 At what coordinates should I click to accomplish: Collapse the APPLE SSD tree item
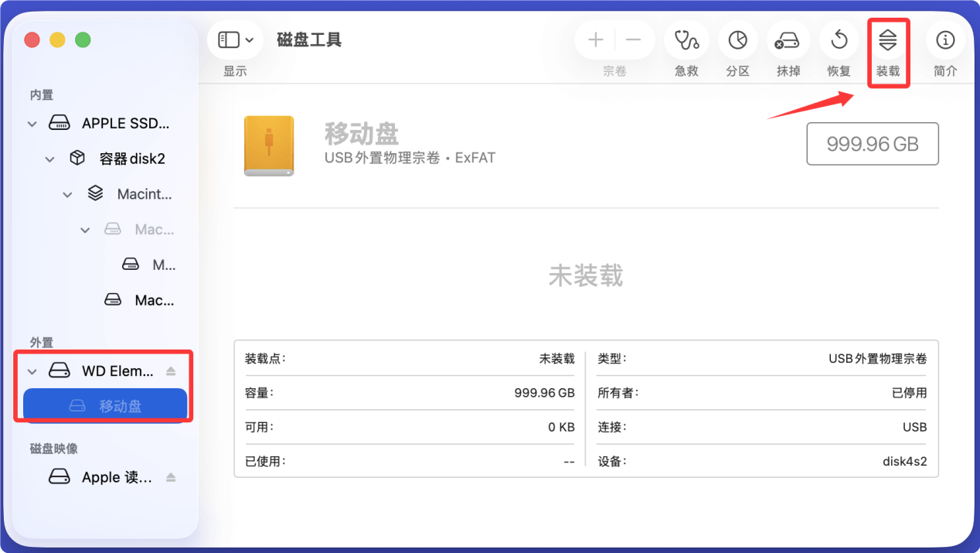click(x=32, y=122)
